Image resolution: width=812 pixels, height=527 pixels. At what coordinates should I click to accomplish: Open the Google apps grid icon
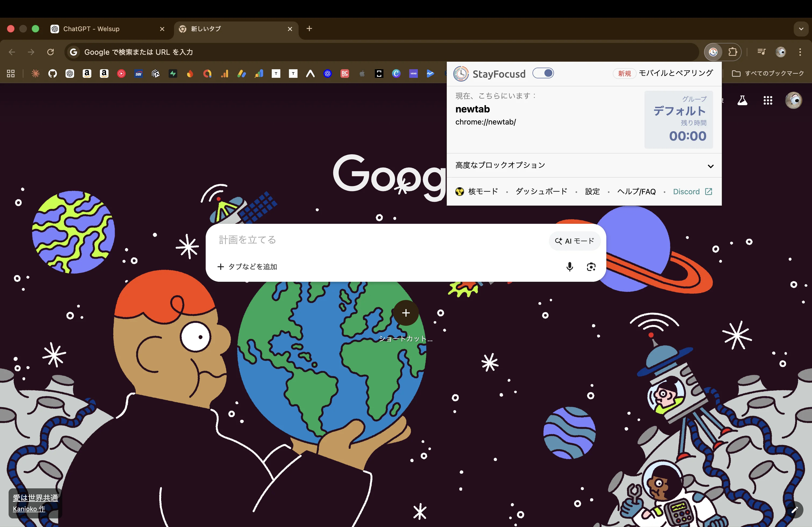(768, 101)
